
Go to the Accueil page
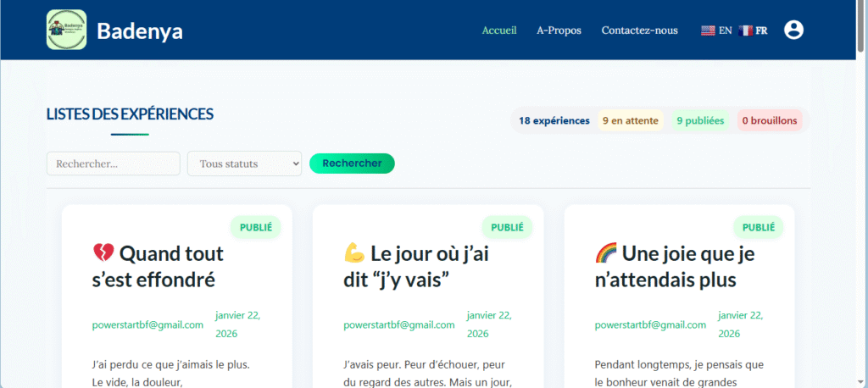tap(499, 30)
